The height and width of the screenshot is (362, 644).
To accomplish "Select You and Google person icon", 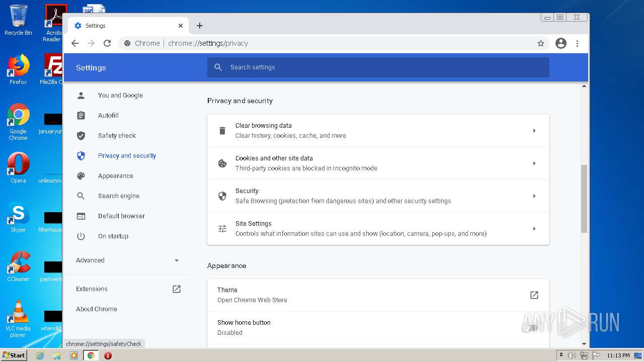I will [x=81, y=96].
